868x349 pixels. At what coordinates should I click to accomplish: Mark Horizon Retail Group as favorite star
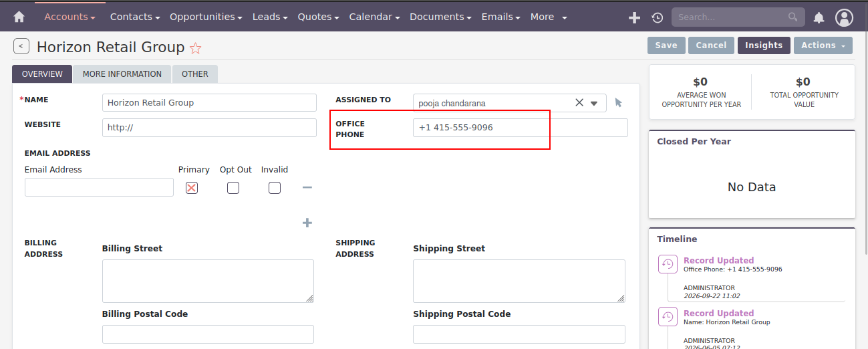(x=196, y=47)
